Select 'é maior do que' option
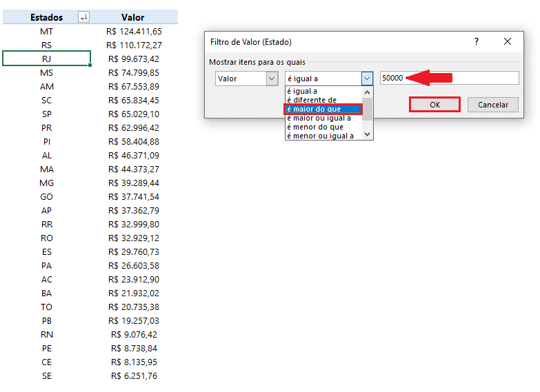The width and height of the screenshot is (540, 392). point(323,109)
